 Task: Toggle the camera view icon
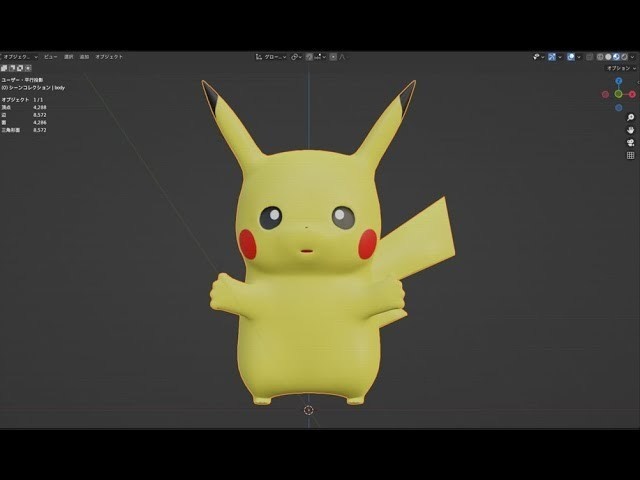coord(631,143)
